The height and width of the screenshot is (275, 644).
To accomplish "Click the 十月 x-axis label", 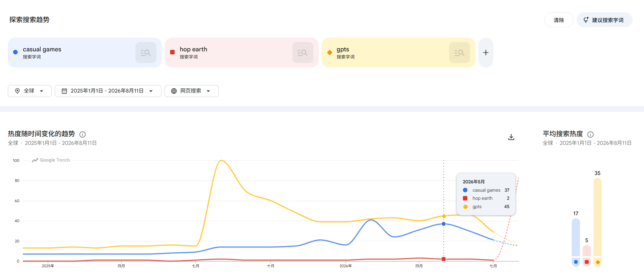I will point(271,266).
